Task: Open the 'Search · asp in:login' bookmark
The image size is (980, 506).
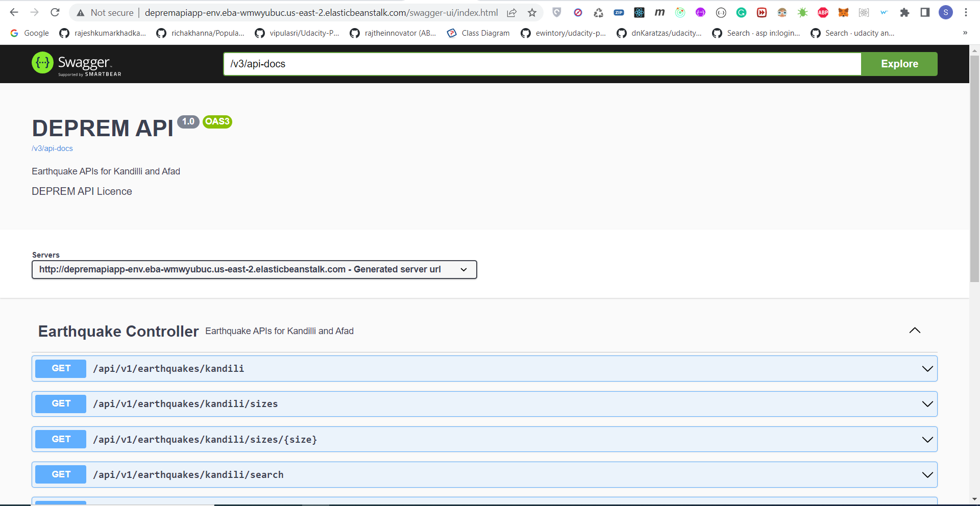Action: pos(756,33)
